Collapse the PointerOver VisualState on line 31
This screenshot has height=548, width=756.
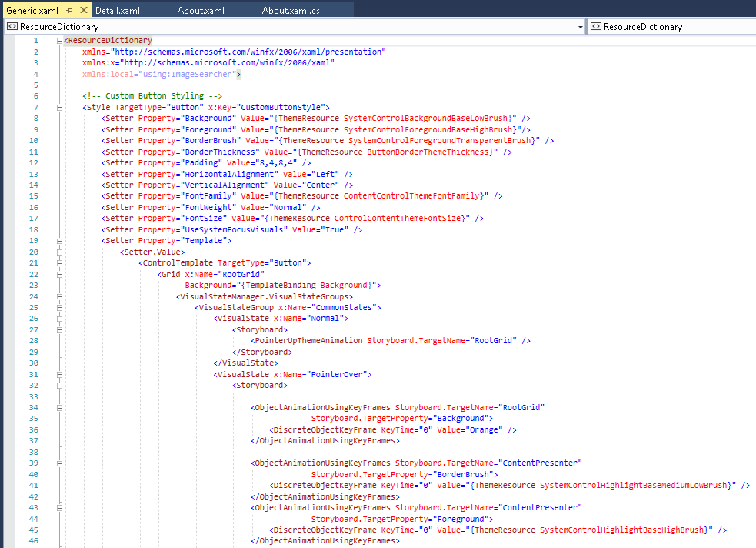coord(59,374)
